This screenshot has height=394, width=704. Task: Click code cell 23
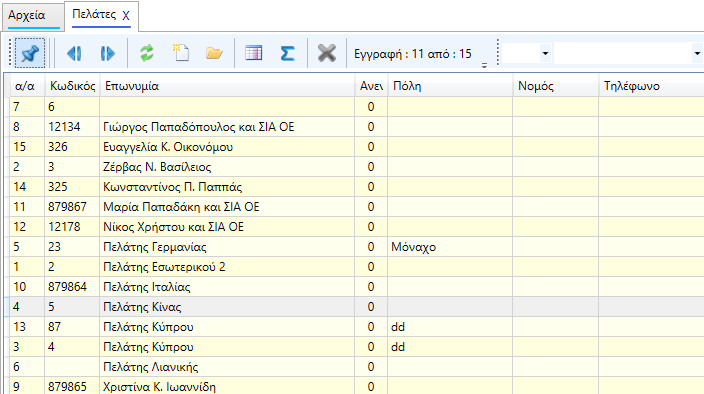pos(72,247)
